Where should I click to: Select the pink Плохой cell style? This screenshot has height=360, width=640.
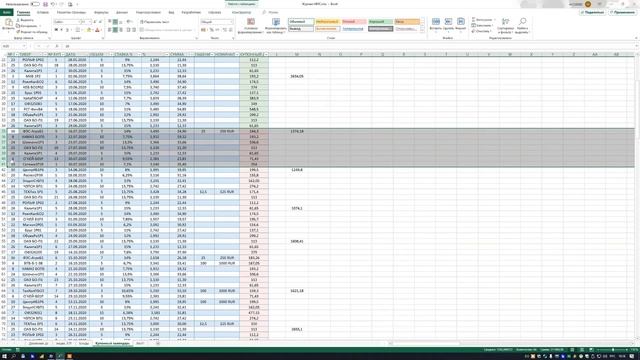click(353, 22)
